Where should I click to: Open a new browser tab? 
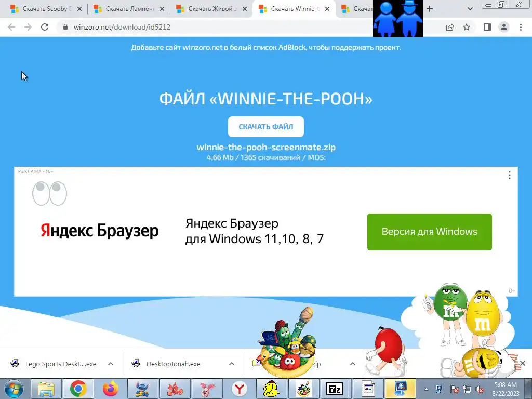click(430, 9)
